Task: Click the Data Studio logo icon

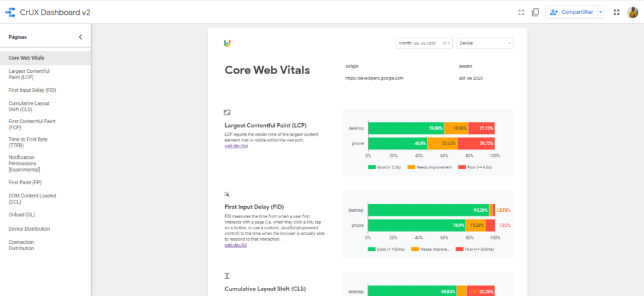Action: point(10,13)
